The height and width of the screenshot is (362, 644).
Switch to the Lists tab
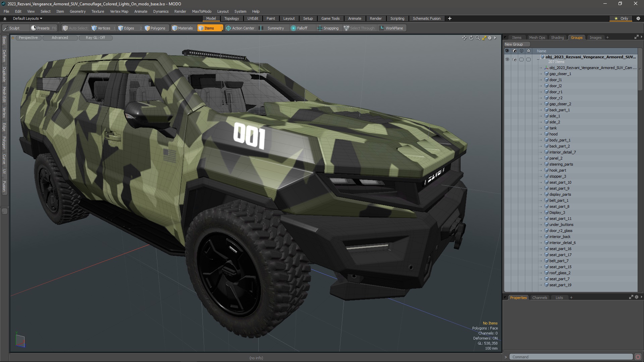click(559, 298)
